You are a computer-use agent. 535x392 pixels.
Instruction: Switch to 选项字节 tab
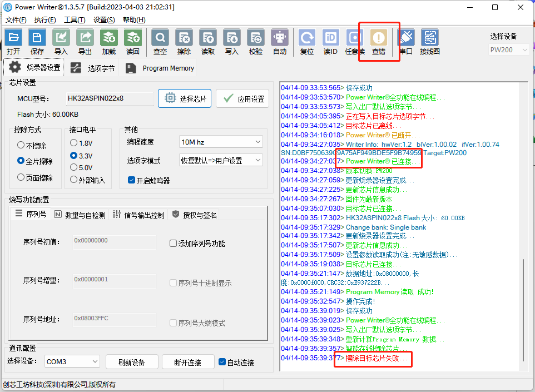point(92,68)
